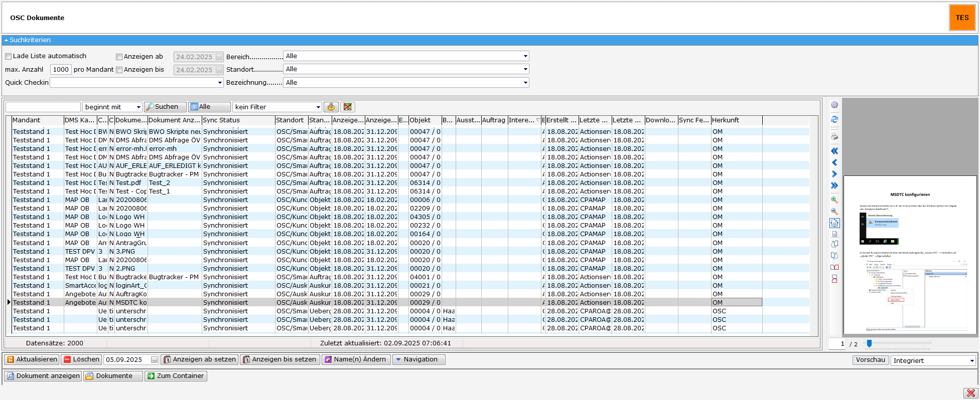Image resolution: width=980 pixels, height=400 pixels.
Task: Adjust the preview page slider
Action: tap(869, 343)
